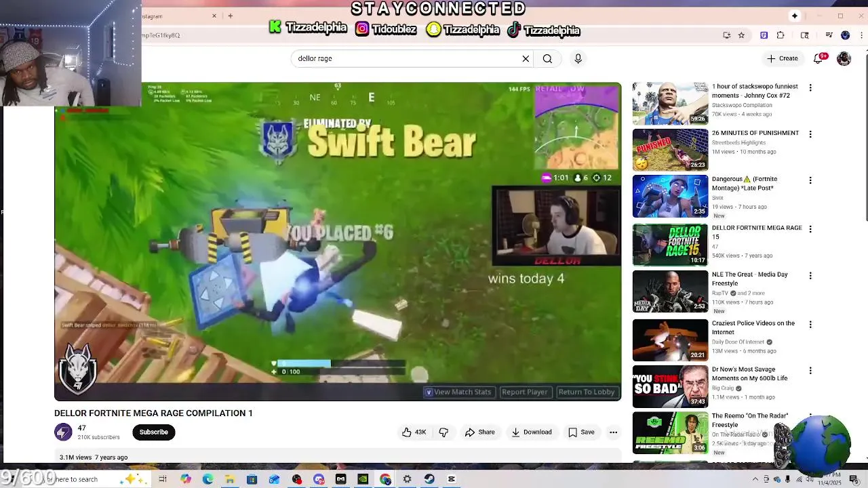Open Outlook from the taskbar
This screenshot has width=868, height=488.
pos(274,479)
